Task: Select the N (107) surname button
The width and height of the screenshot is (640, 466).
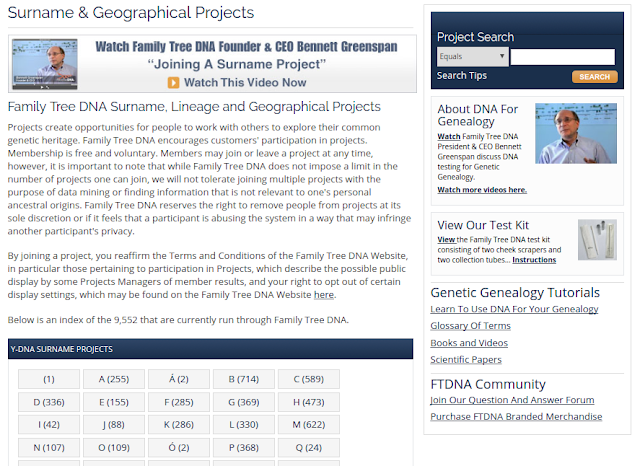Action: coord(49,448)
